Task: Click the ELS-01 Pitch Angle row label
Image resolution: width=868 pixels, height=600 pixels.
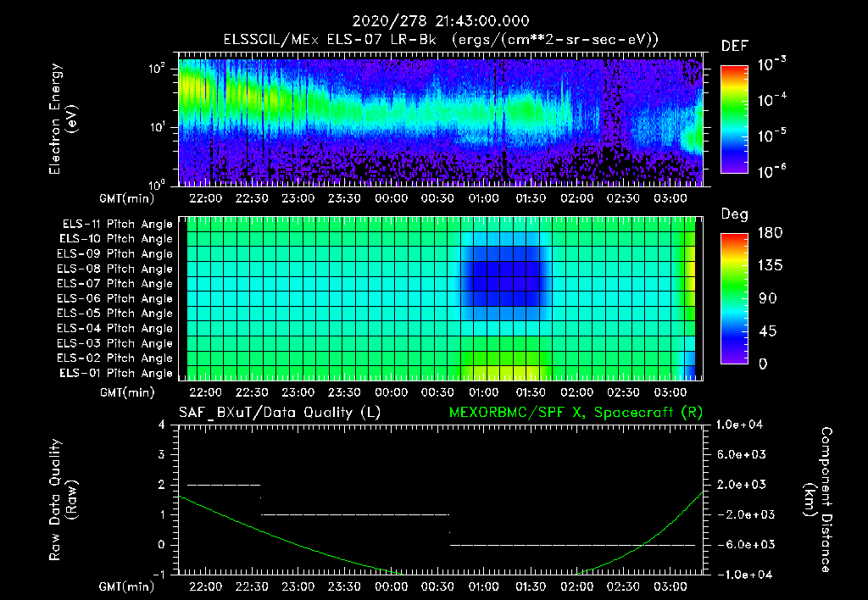Action: pos(116,373)
